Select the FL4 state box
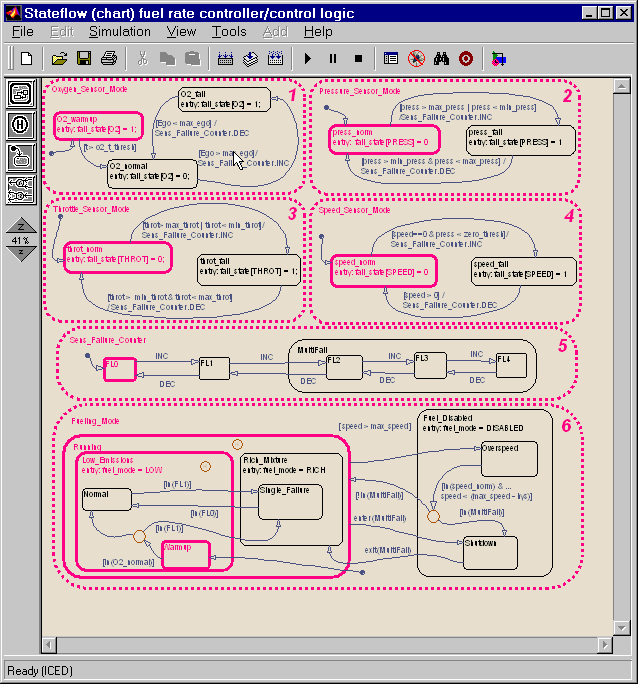This screenshot has width=638, height=684. (x=511, y=366)
